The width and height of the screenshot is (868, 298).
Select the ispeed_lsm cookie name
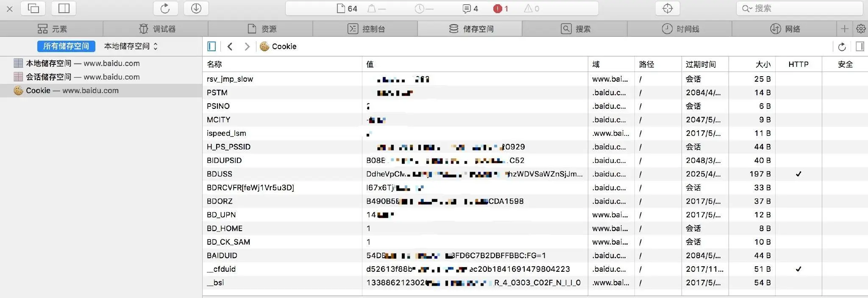coord(226,133)
